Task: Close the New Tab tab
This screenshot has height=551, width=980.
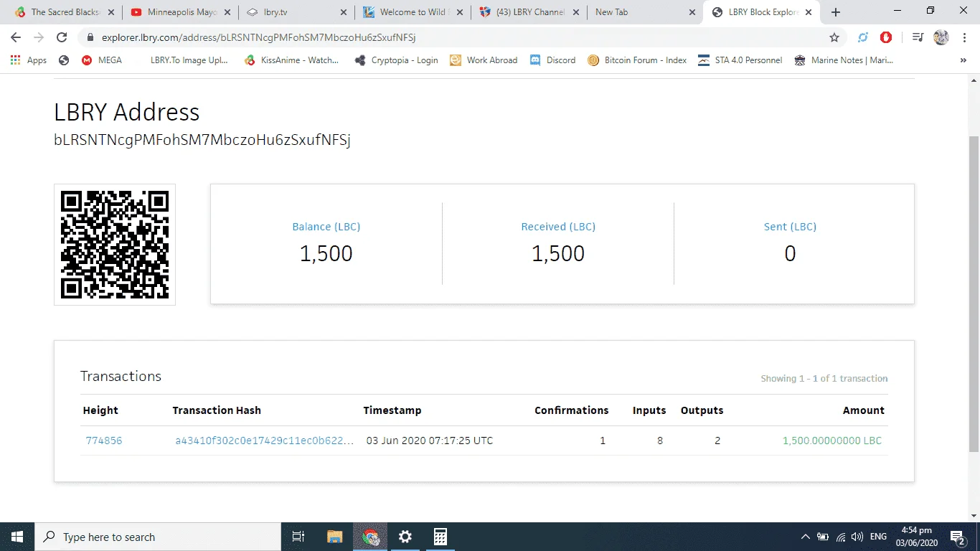Action: click(692, 12)
